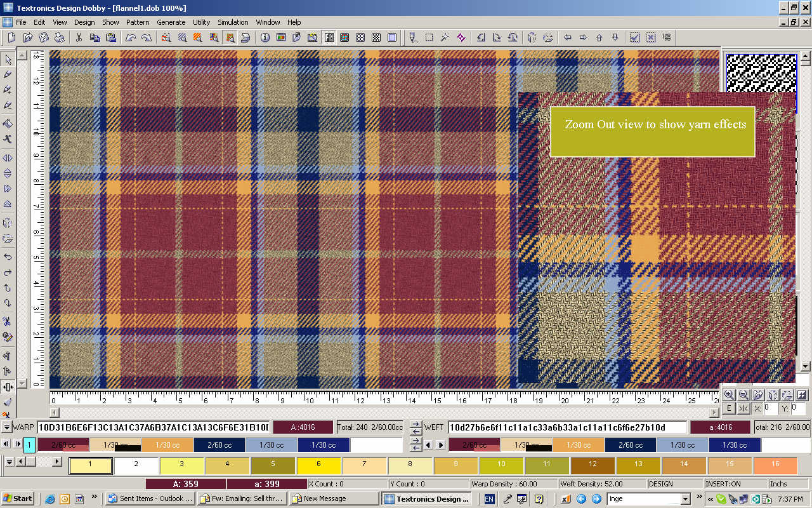
Task: Click the INSERT:ON status indicator
Action: (x=723, y=484)
